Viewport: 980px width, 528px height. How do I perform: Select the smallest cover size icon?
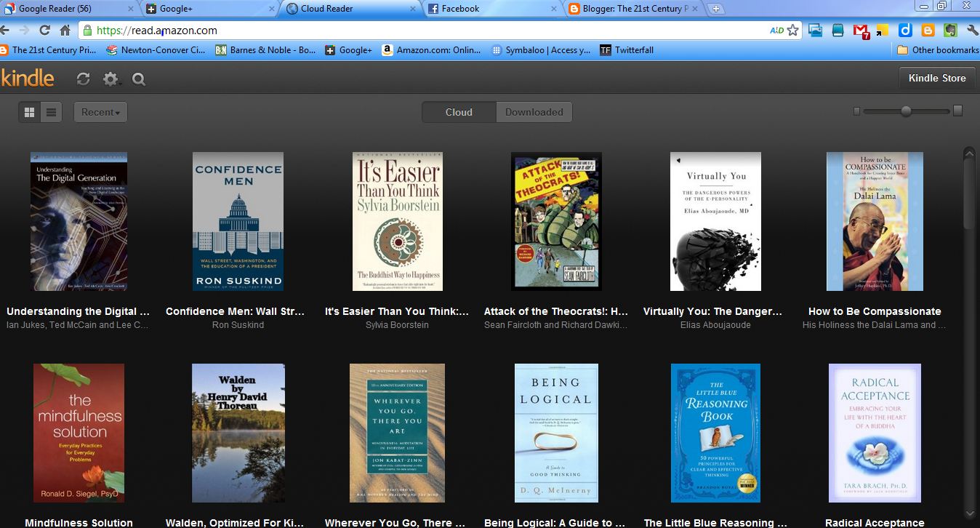click(857, 111)
